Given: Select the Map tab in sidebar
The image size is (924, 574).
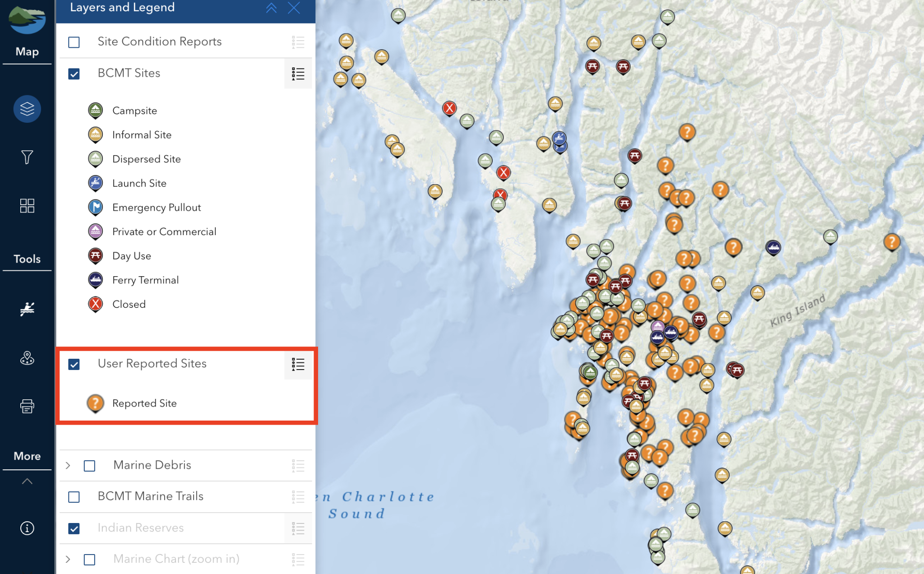Looking at the screenshot, I should [27, 51].
